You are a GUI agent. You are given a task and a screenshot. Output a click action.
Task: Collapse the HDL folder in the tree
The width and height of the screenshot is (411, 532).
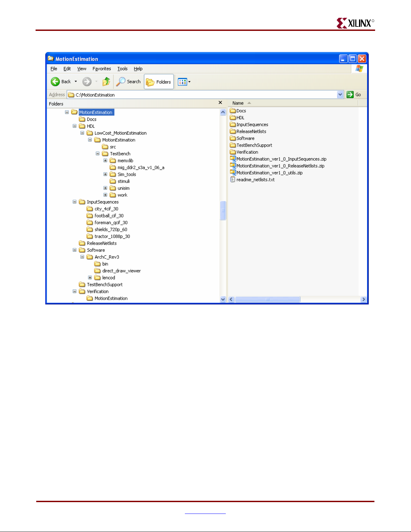tap(74, 126)
